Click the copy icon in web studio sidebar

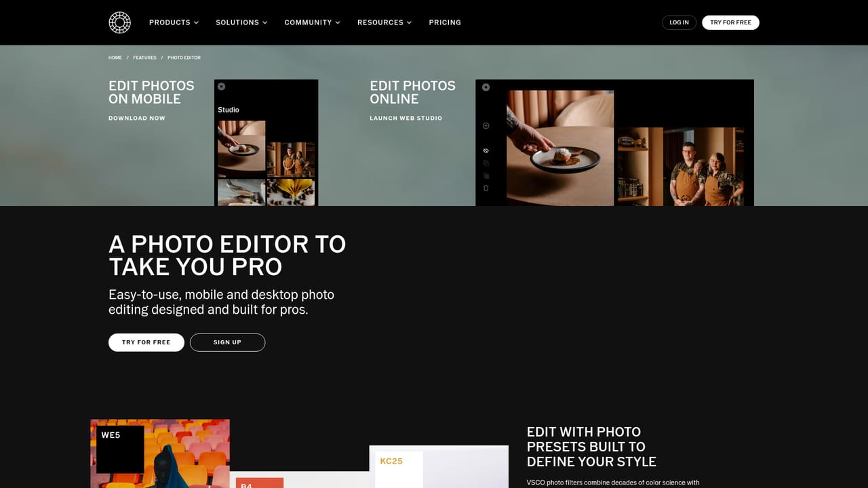pyautogui.click(x=486, y=163)
